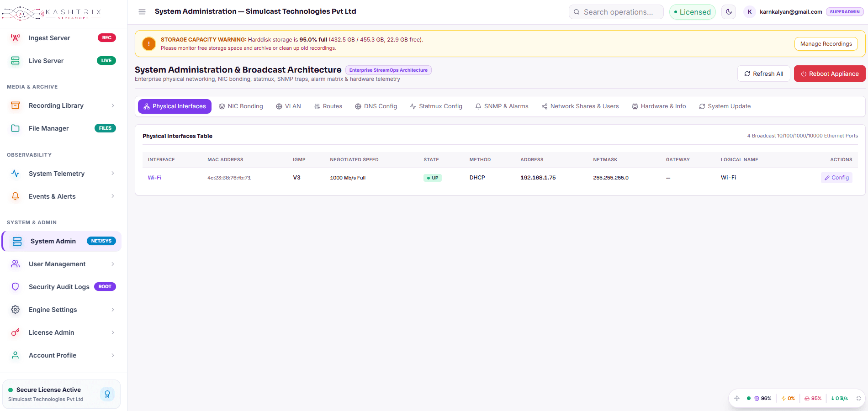Click the widget move handle icon
868x411 pixels.
coord(737,398)
